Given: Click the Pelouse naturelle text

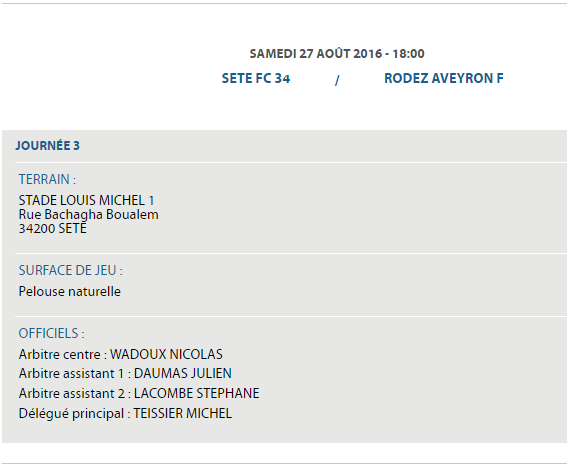Looking at the screenshot, I should (x=70, y=291).
